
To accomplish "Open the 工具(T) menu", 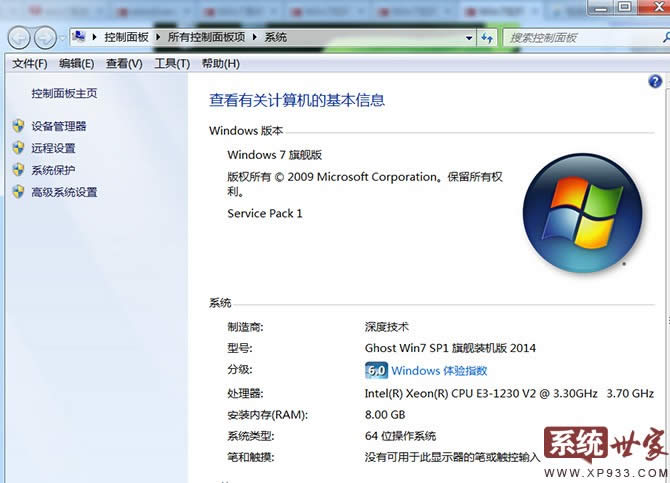I will coord(171,64).
